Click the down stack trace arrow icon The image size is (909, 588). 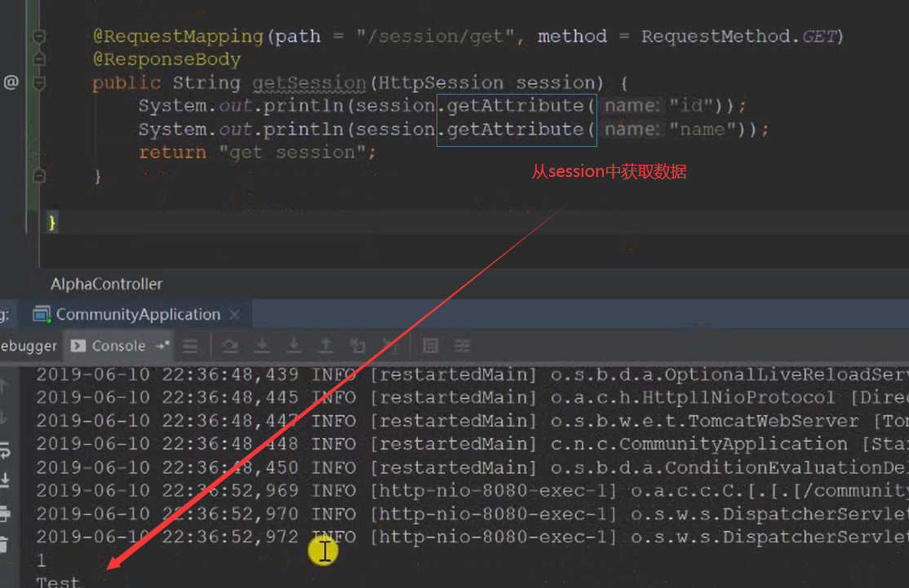coord(3,417)
